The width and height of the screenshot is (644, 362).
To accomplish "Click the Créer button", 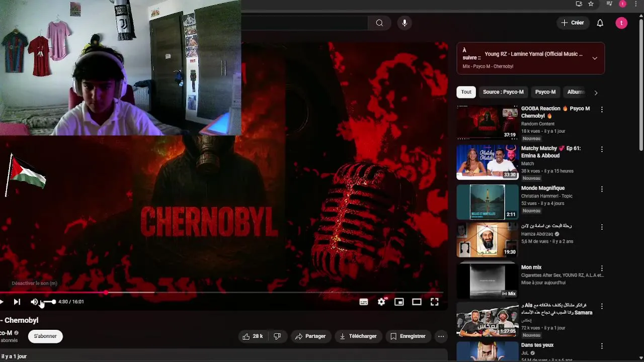I will 573,23.
